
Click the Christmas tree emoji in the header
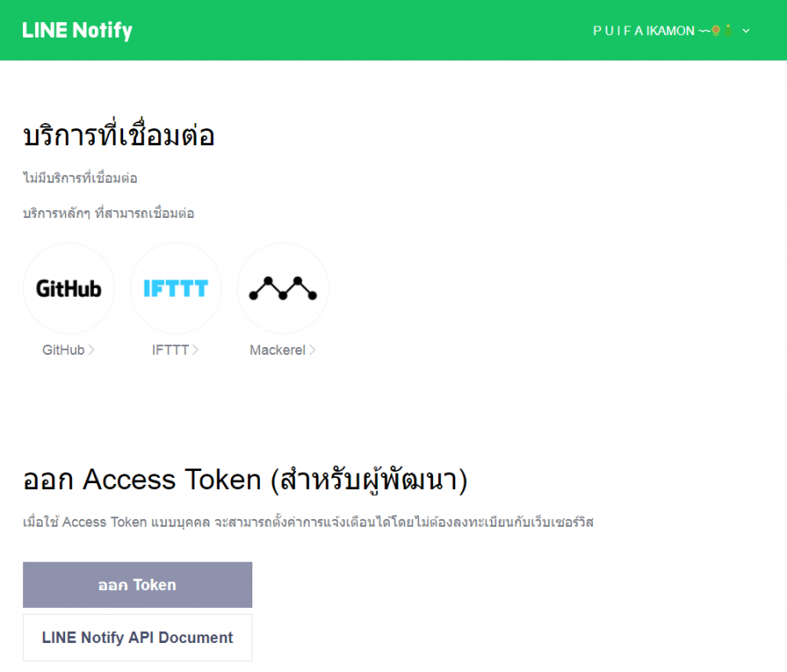[728, 32]
